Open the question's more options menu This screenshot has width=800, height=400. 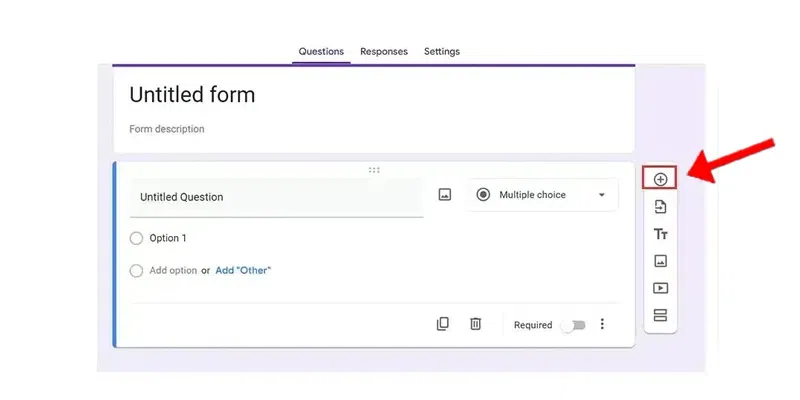point(602,324)
